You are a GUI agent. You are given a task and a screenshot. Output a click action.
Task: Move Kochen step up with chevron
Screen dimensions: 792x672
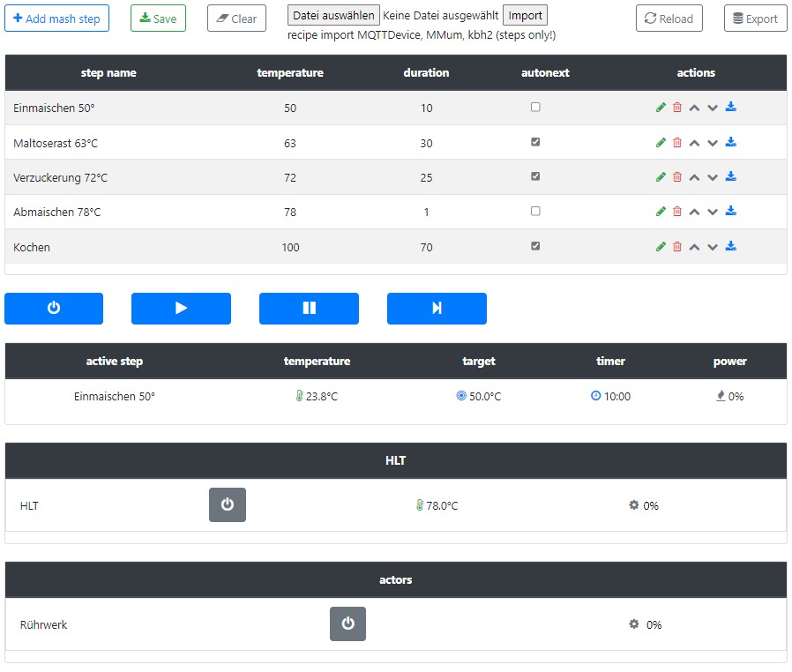(x=694, y=247)
